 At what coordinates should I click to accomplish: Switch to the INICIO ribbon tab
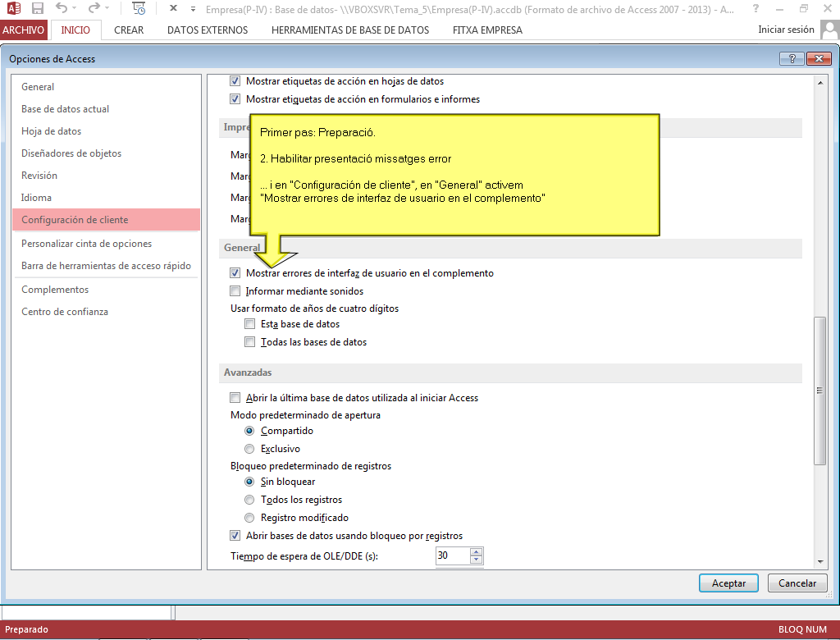coord(75,30)
